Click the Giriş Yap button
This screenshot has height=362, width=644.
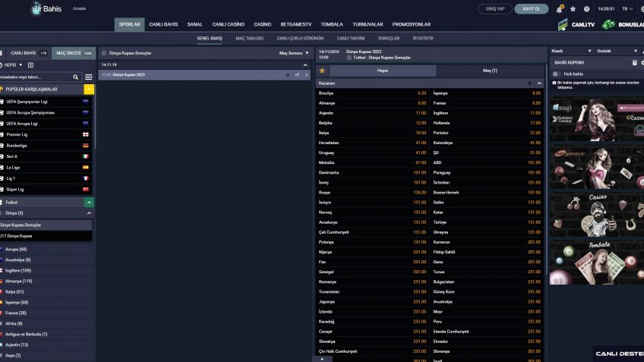495,9
